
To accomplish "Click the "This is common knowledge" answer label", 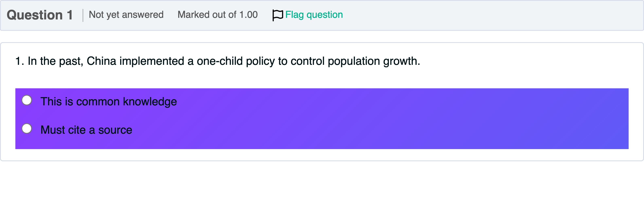I will (108, 102).
